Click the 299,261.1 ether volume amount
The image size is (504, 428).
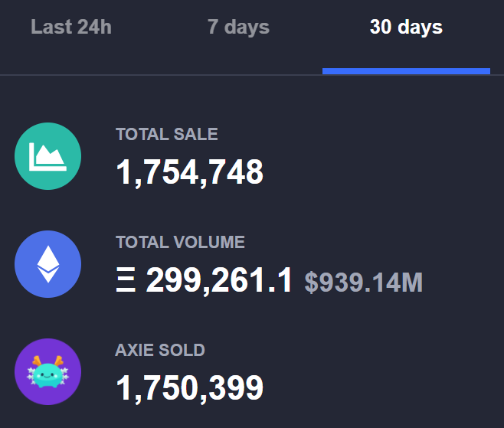point(219,283)
